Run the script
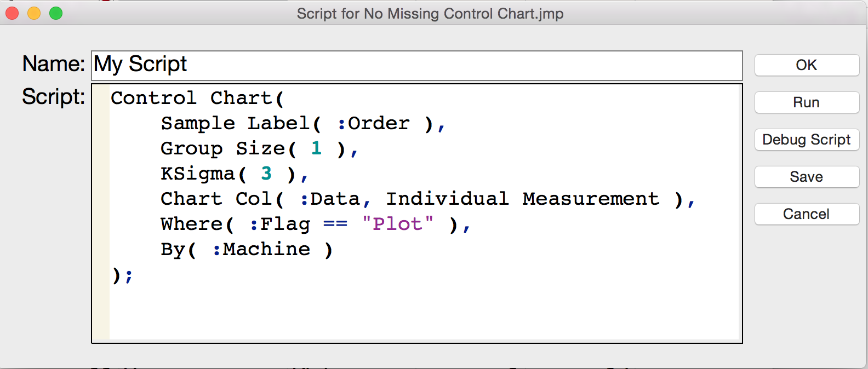Viewport: 868px width, 369px height. (x=806, y=102)
